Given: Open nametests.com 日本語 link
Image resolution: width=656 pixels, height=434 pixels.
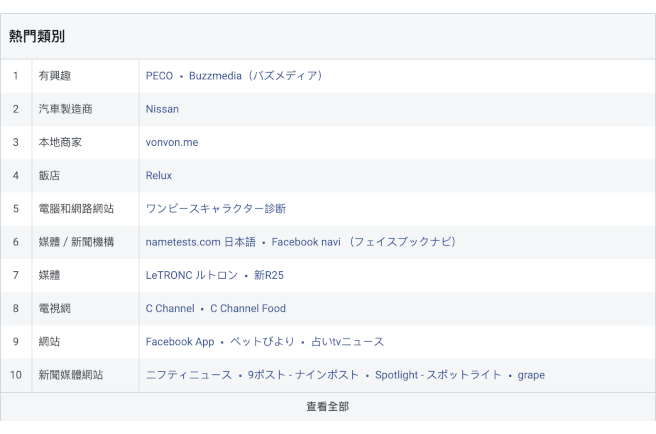Looking at the screenshot, I should (x=200, y=242).
